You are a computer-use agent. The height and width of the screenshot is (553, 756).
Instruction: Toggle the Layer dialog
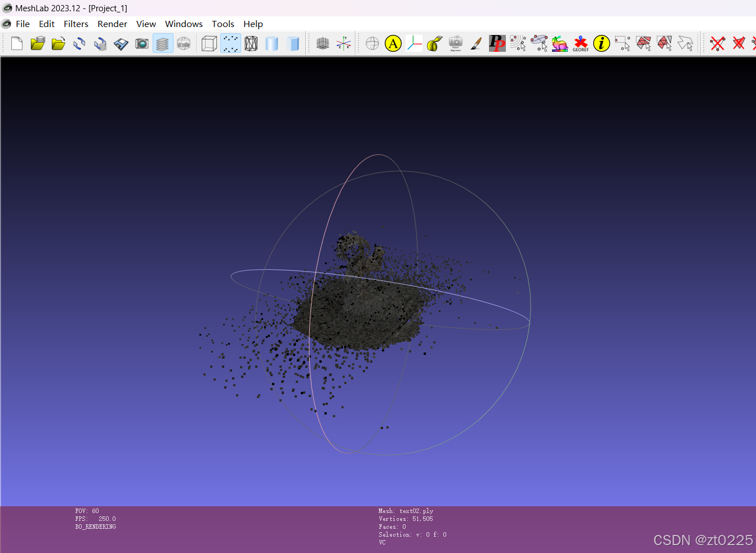point(163,43)
